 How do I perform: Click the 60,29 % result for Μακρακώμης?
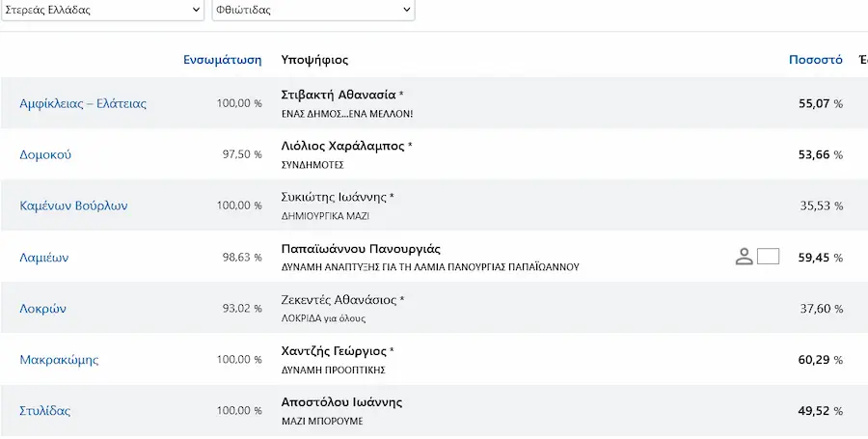pyautogui.click(x=821, y=360)
